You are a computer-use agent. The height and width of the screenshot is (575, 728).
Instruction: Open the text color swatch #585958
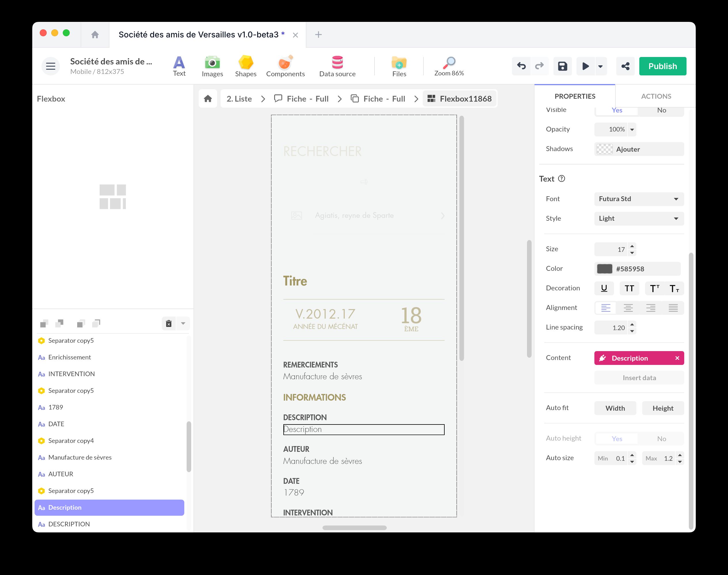[604, 269]
